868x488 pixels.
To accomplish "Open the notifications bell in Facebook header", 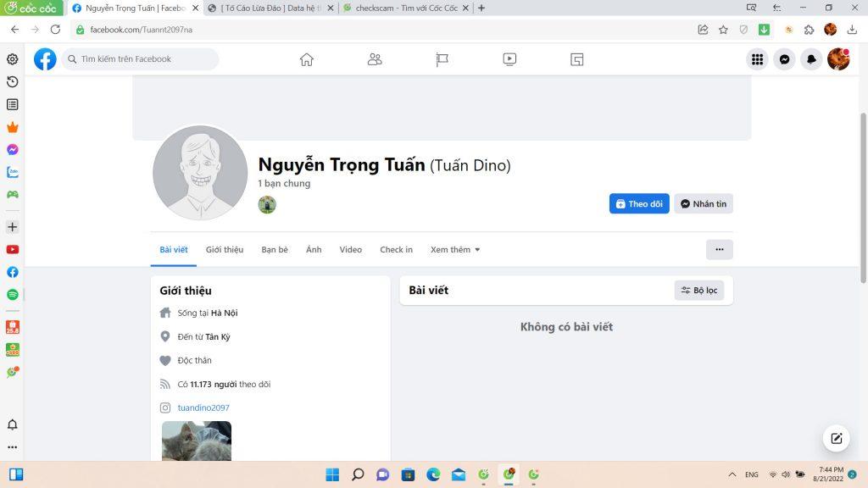I will (x=811, y=59).
